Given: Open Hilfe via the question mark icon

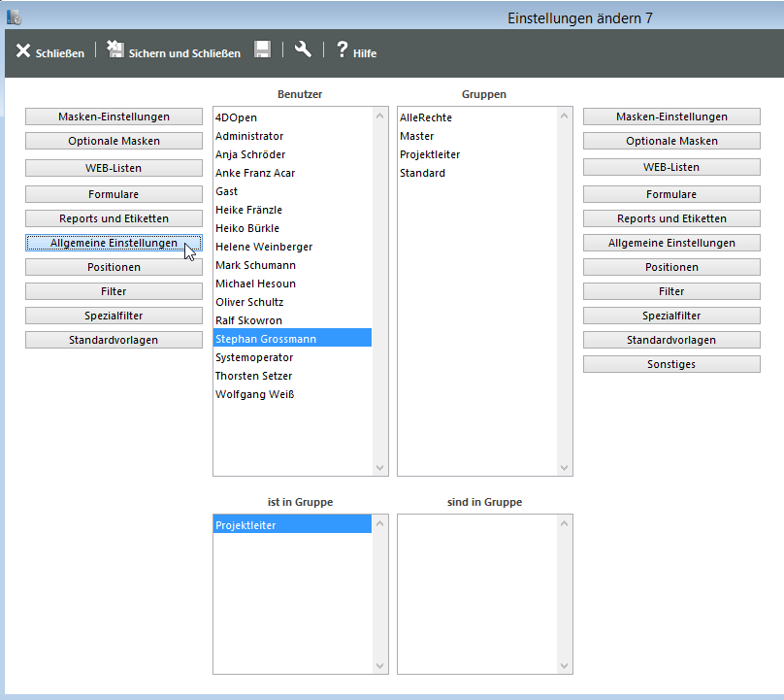Looking at the screenshot, I should 342,50.
